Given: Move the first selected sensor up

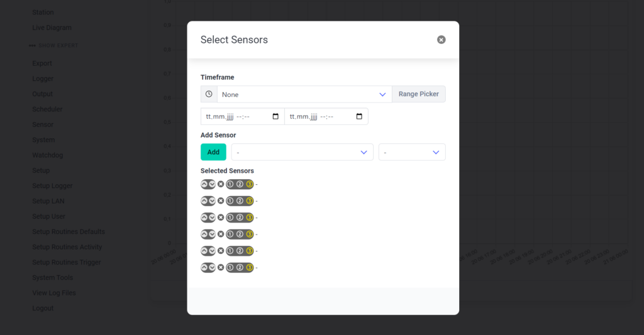Looking at the screenshot, I should click(x=204, y=184).
